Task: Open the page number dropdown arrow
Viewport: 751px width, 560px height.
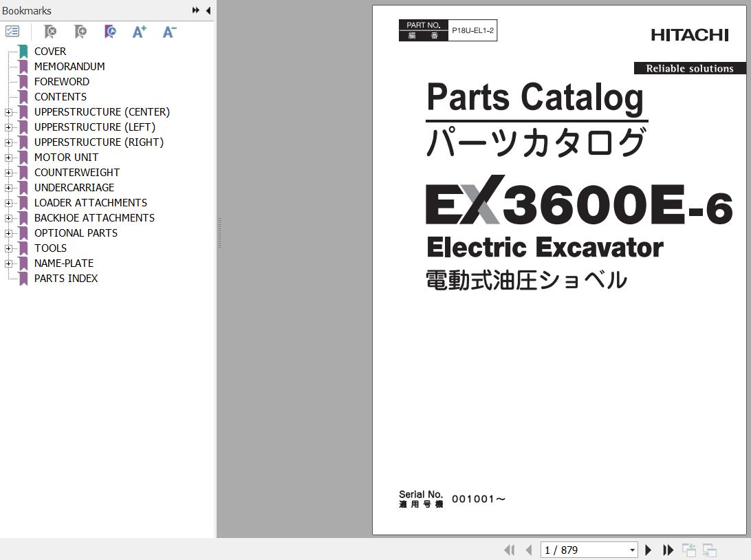Action: point(632,550)
